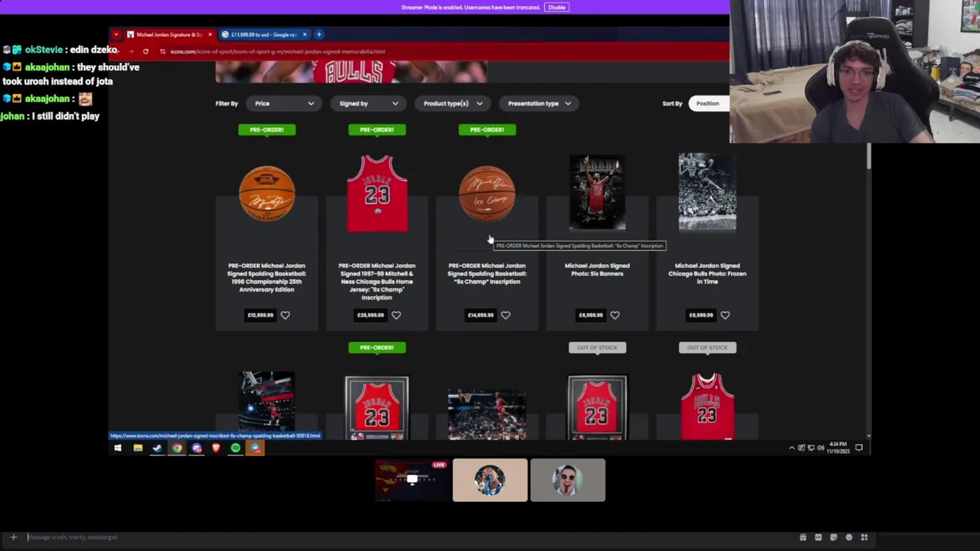Reload the icons.com page

click(x=145, y=51)
